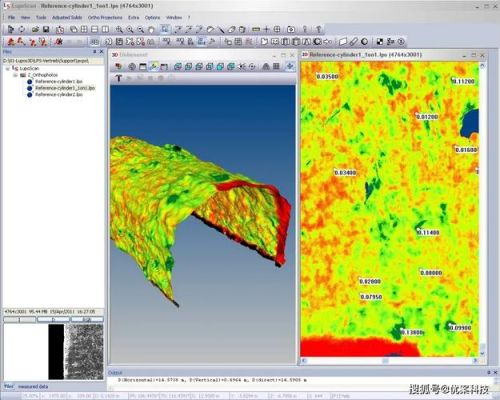The height and width of the screenshot is (400, 500).
Task: Click up arrow of ortho image vertical scrollbar
Action: pos(482,66)
